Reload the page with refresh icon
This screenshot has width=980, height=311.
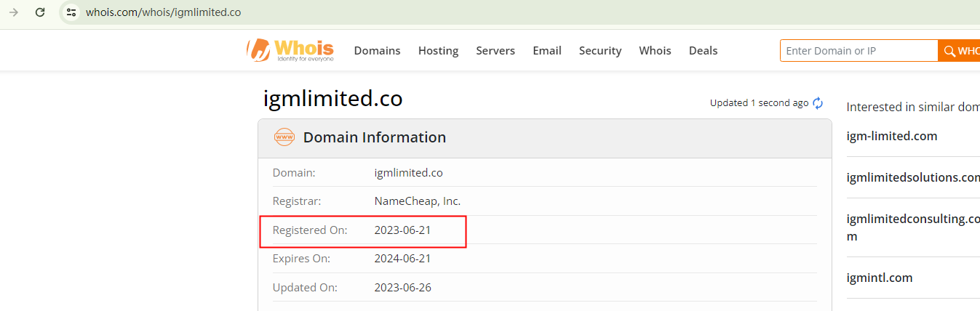click(40, 12)
